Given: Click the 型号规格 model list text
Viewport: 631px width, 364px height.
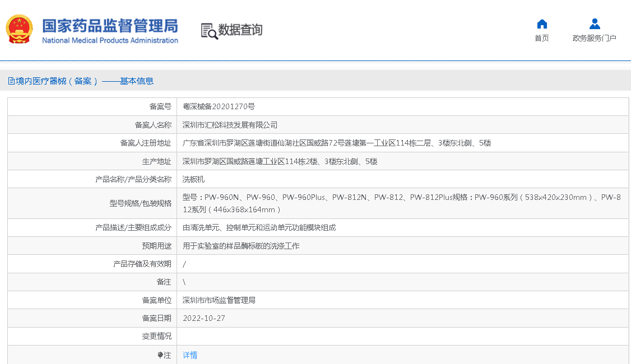Looking at the screenshot, I should pos(401,203).
